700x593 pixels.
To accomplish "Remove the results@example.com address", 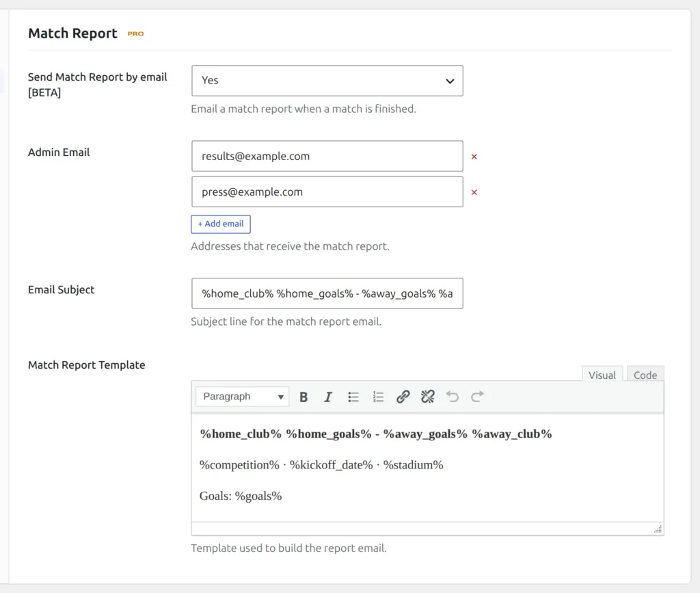I will point(474,157).
